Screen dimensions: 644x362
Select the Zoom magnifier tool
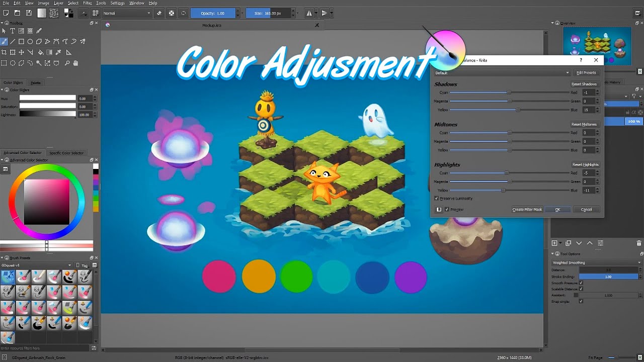67,63
